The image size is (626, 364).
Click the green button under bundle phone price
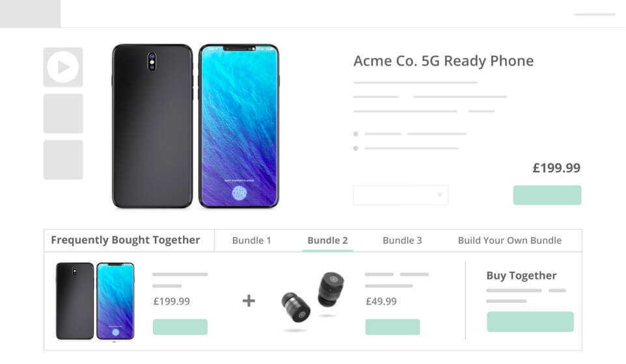[x=180, y=327]
